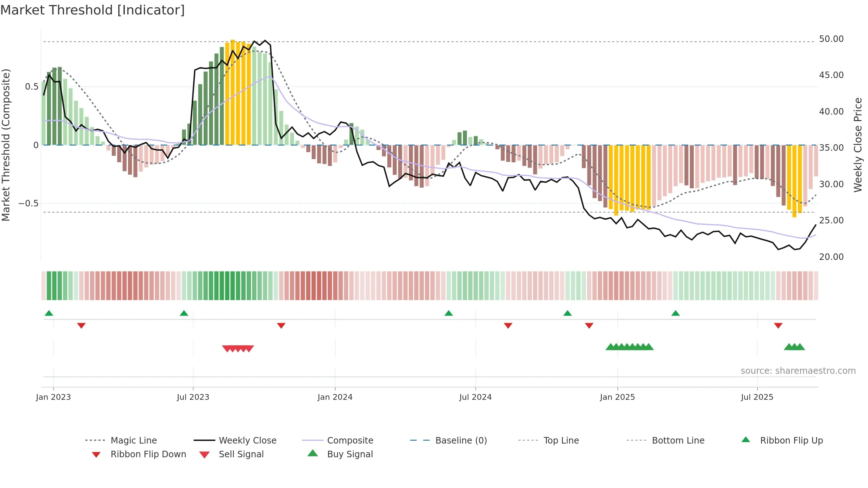Image resolution: width=868 pixels, height=488 pixels.
Task: Click the red sell signal cluster in Aug 2023
Action: pyautogui.click(x=238, y=348)
